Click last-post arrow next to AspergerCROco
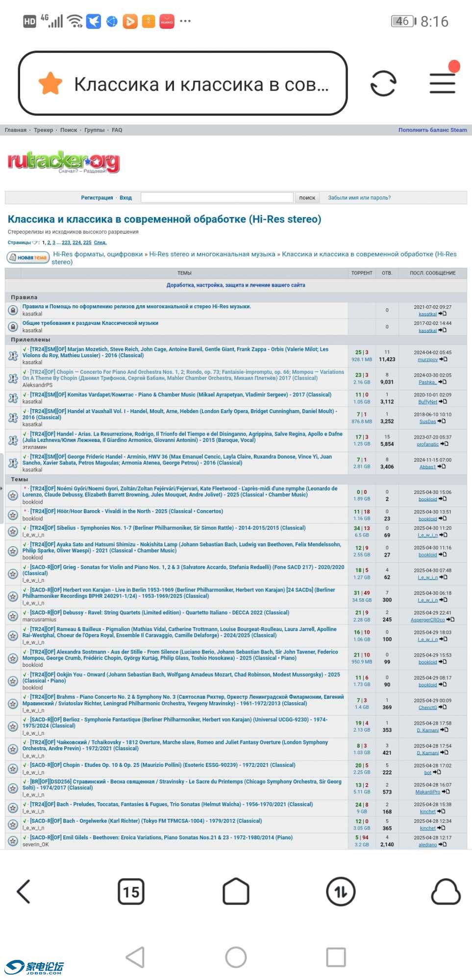472x980 pixels. [x=450, y=619]
